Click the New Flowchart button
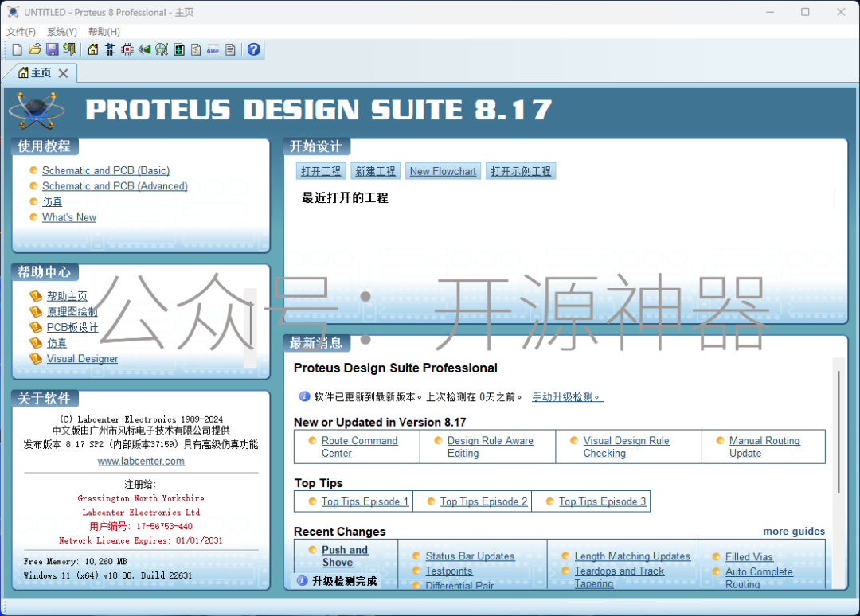This screenshot has height=616, width=860. point(444,172)
